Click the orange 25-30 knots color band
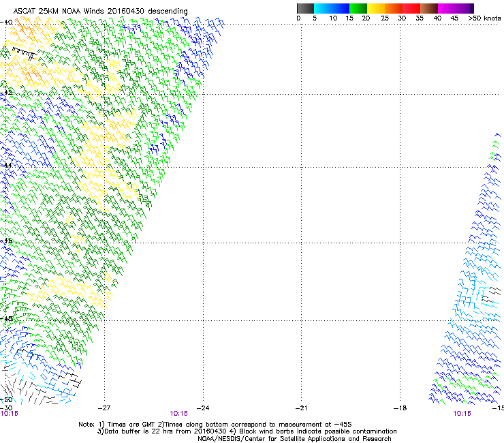504x443 pixels. 394,8
